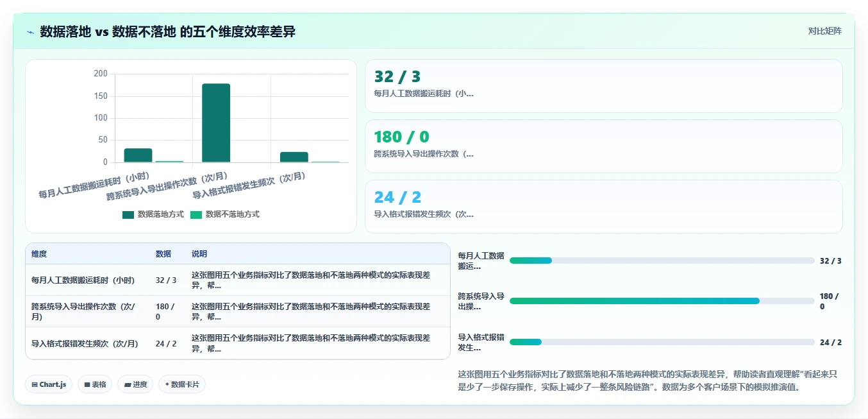
Task: Click the x-axis label 每月人工数据搬运耗时（小时）
Action: pyautogui.click(x=94, y=186)
